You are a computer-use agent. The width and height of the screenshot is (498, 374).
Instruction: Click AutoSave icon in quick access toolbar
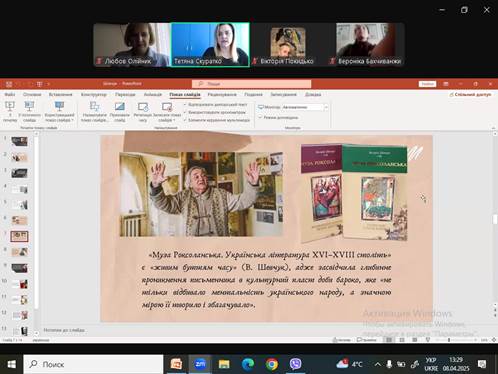[9, 84]
